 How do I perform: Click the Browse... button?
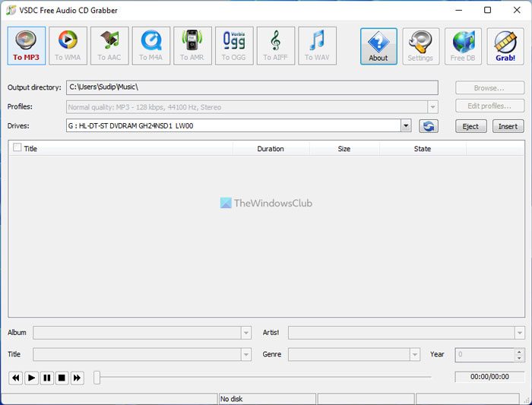pos(489,88)
